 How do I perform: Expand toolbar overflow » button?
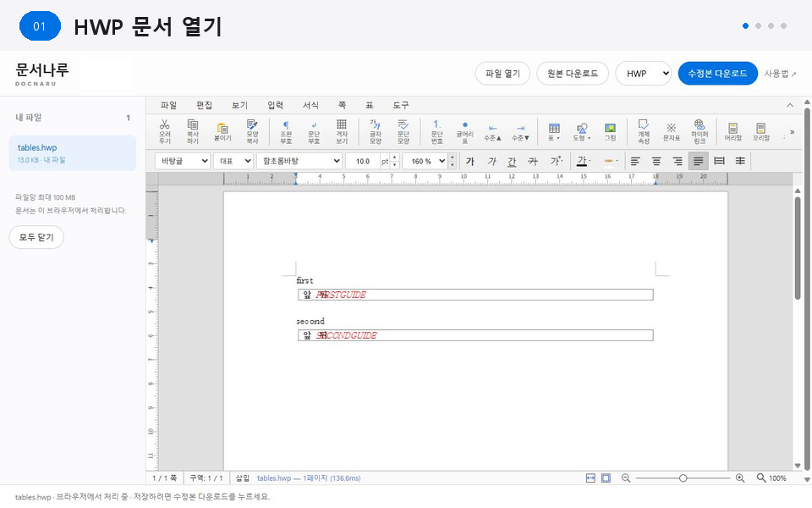(x=792, y=132)
